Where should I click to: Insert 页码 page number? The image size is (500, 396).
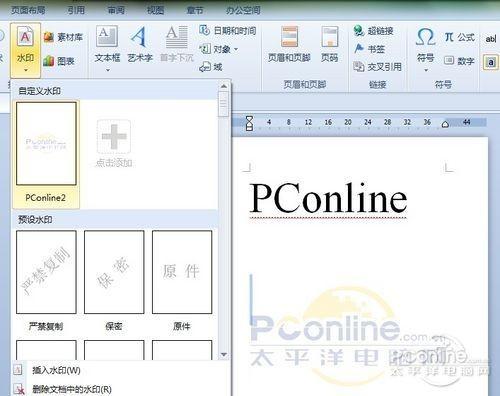click(x=330, y=45)
